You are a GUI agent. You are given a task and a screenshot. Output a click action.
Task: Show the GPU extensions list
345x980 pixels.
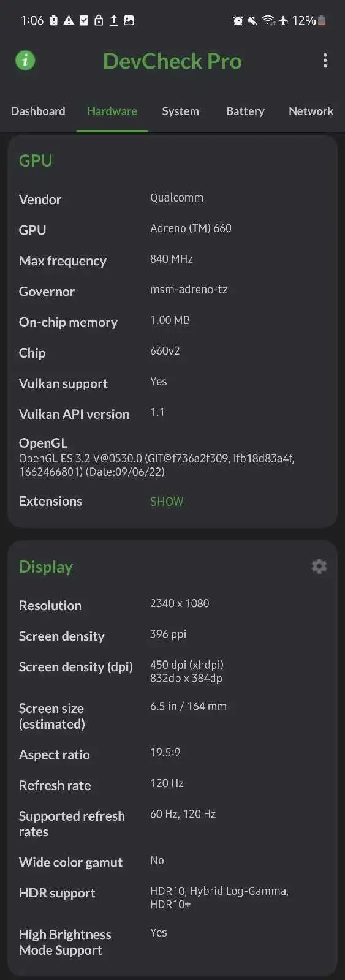167,502
